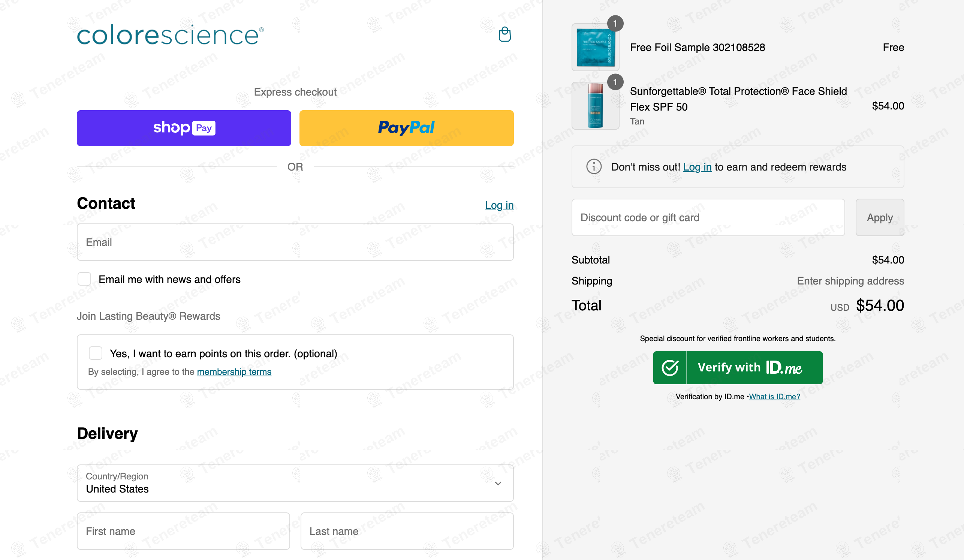The width and height of the screenshot is (964, 560).
Task: Click Log in next to Contact heading
Action: pyautogui.click(x=499, y=205)
